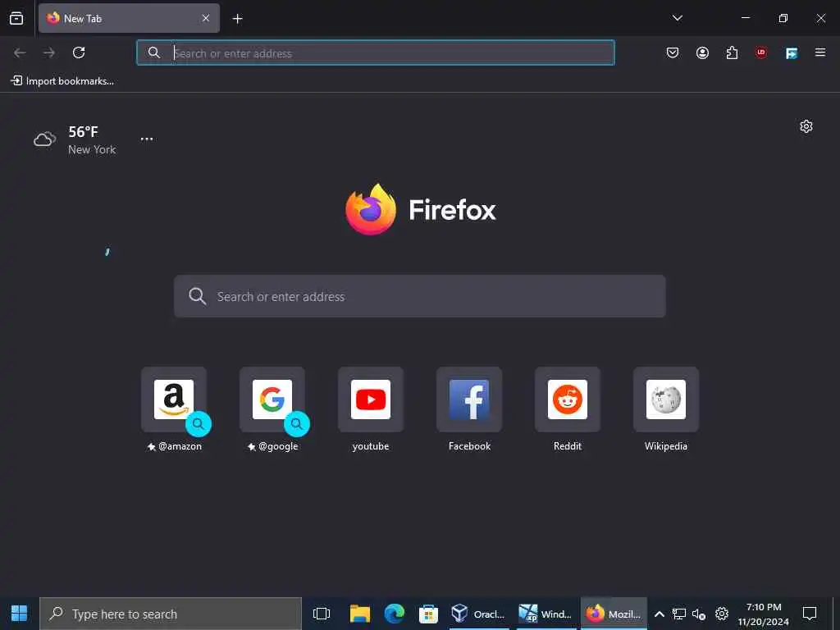Click the Windows Start button
The height and width of the screenshot is (630, 840).
coord(20,614)
